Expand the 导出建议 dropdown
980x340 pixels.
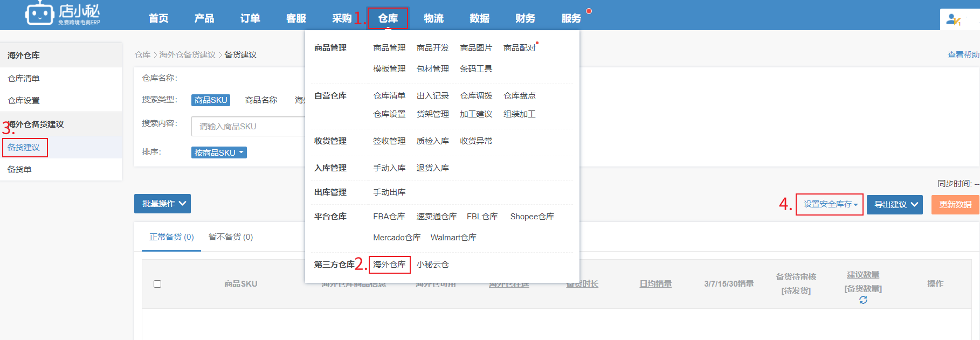895,205
